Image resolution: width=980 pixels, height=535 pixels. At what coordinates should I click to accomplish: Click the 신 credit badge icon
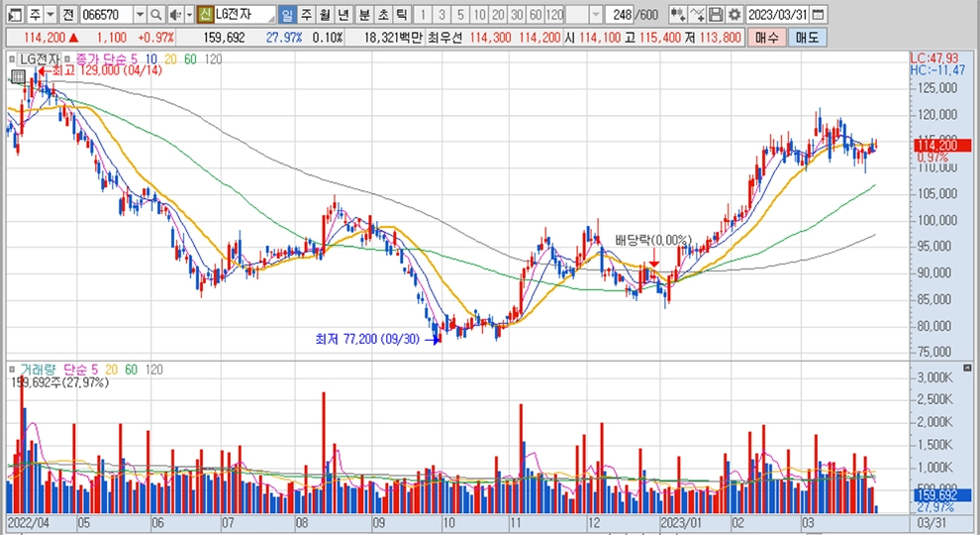[204, 14]
